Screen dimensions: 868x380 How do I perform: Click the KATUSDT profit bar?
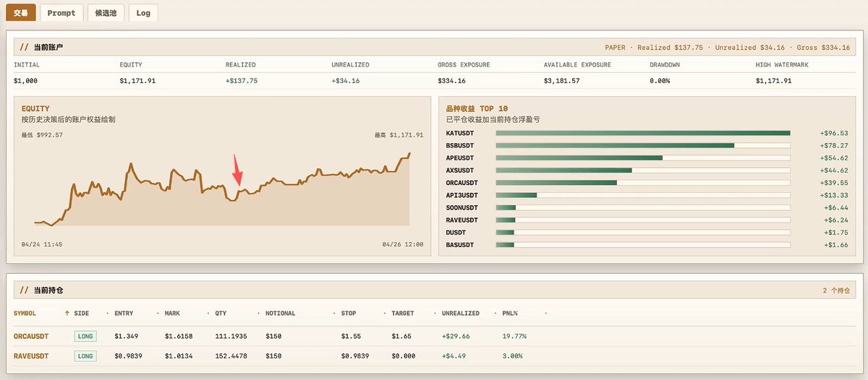click(x=643, y=133)
